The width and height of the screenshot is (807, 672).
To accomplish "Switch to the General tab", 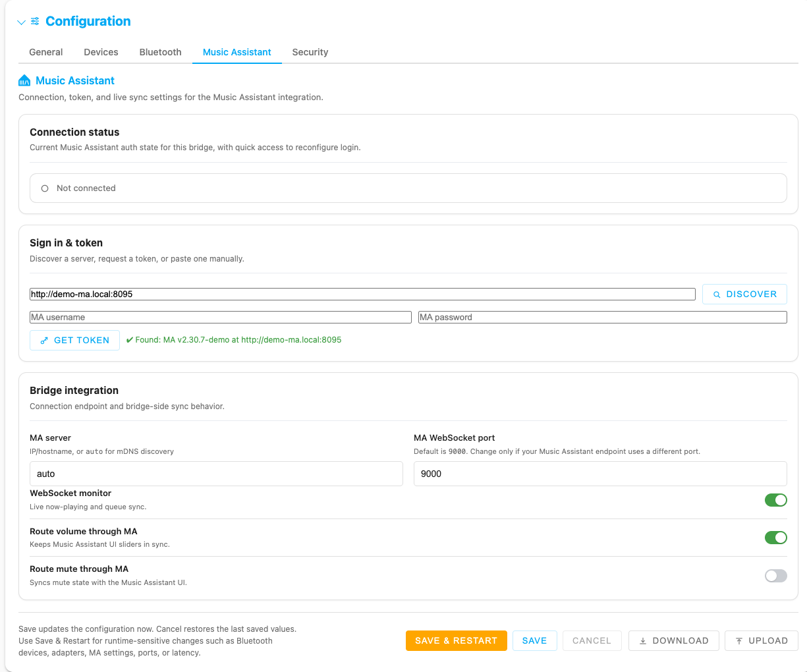I will click(x=46, y=52).
